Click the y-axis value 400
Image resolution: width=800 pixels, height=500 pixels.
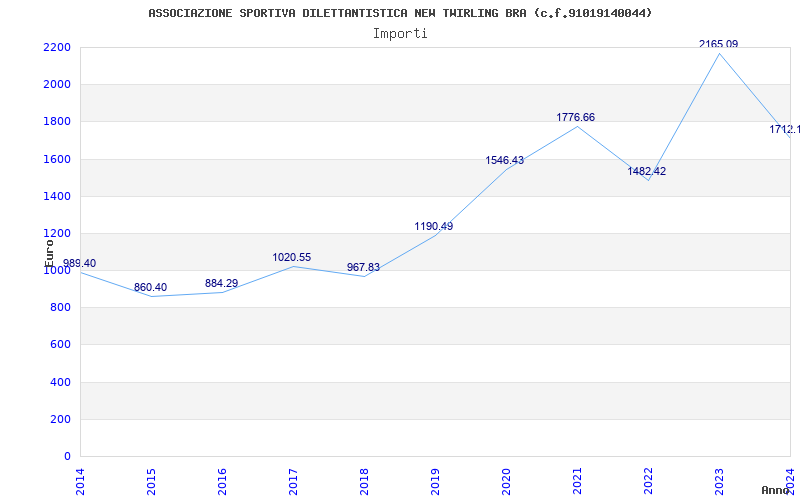(x=60, y=382)
